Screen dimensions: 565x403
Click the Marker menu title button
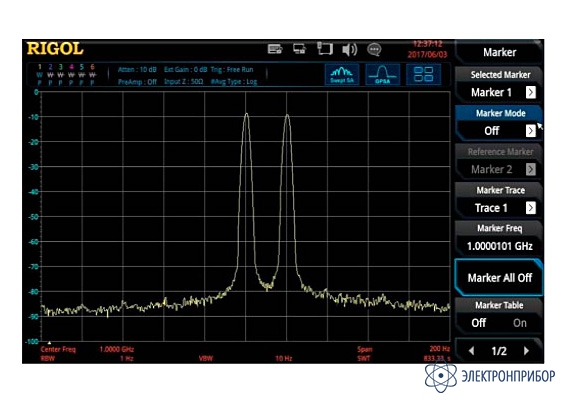[x=499, y=52]
